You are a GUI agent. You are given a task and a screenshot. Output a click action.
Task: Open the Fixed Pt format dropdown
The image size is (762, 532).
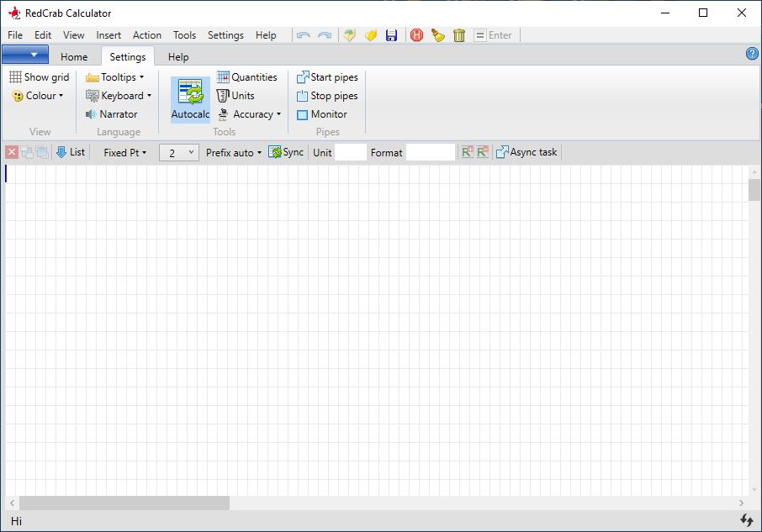(124, 153)
